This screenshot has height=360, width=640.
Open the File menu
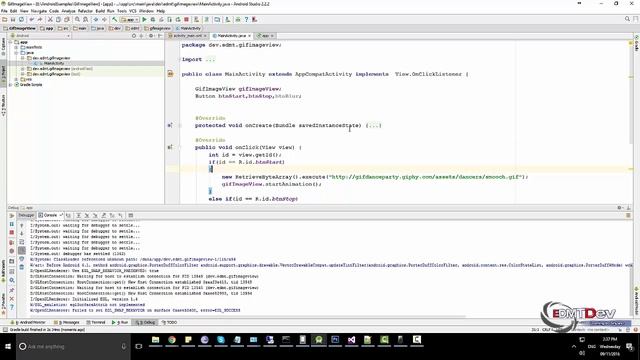click(x=4, y=11)
